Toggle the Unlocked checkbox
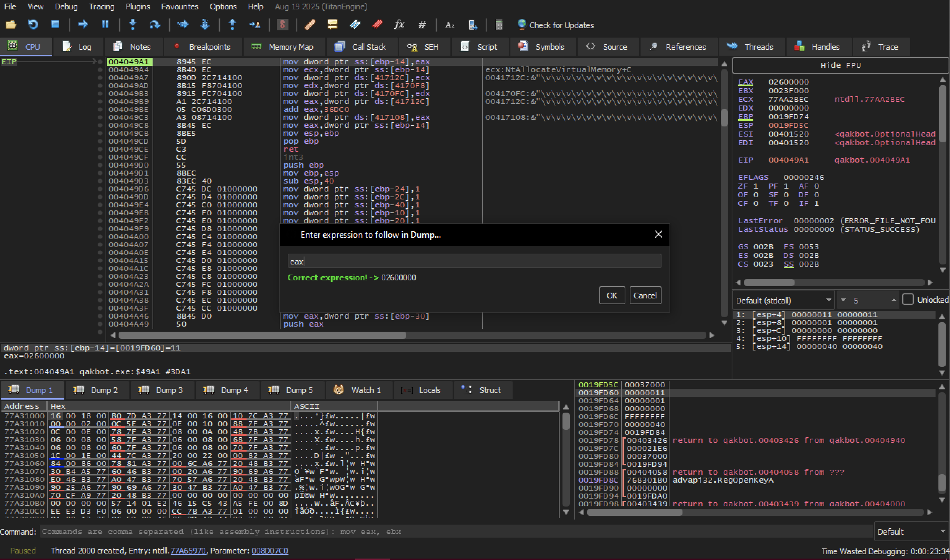 908,300
